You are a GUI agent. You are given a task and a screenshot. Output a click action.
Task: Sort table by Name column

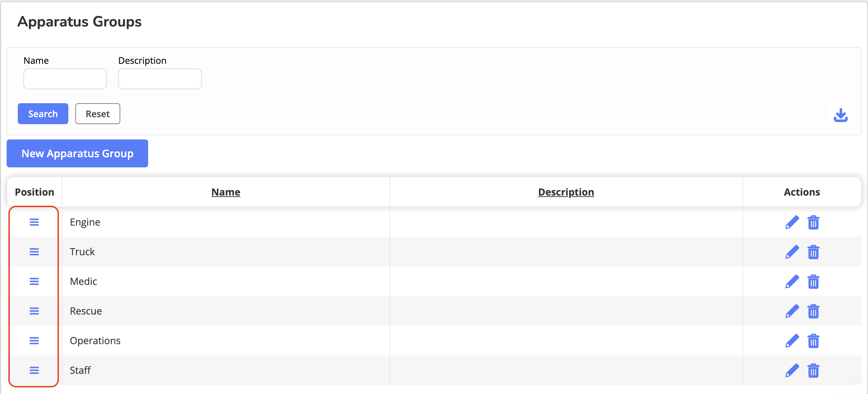point(226,192)
